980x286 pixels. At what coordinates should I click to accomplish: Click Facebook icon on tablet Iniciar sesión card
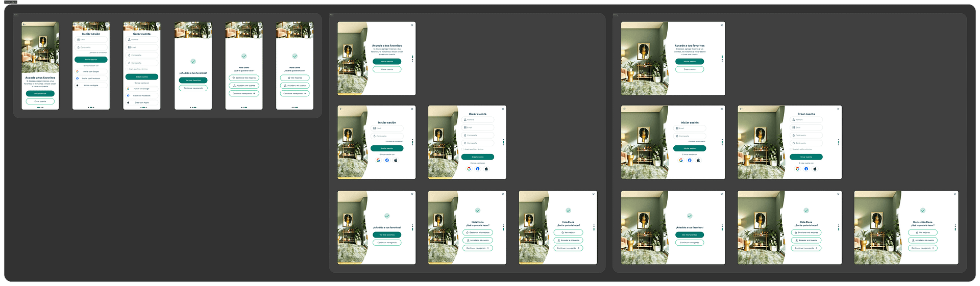[387, 160]
